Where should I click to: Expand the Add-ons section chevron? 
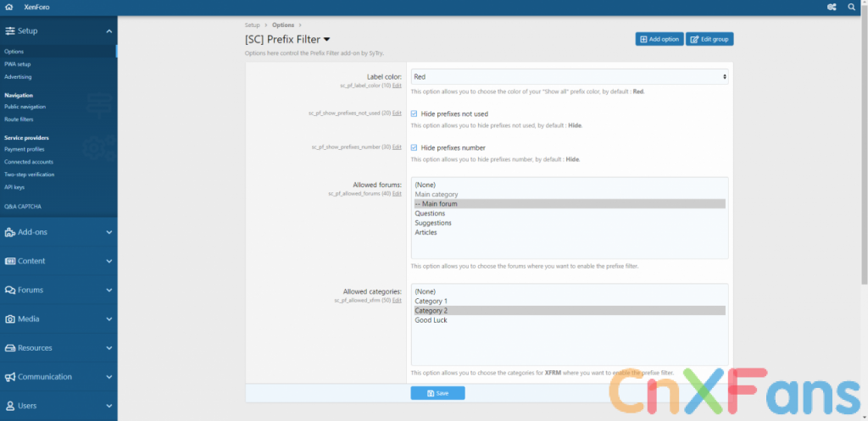coord(109,232)
